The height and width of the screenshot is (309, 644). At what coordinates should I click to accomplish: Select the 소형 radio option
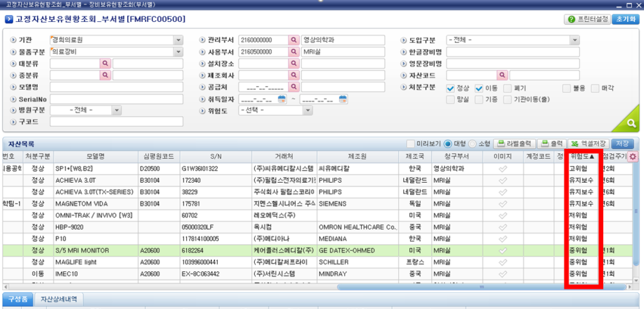coord(472,144)
